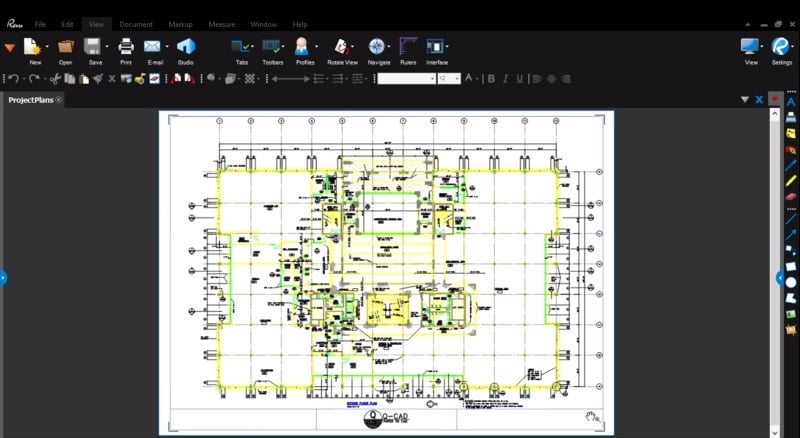The width and height of the screenshot is (800, 438).
Task: Toggle Italic text formatting
Action: [506, 79]
